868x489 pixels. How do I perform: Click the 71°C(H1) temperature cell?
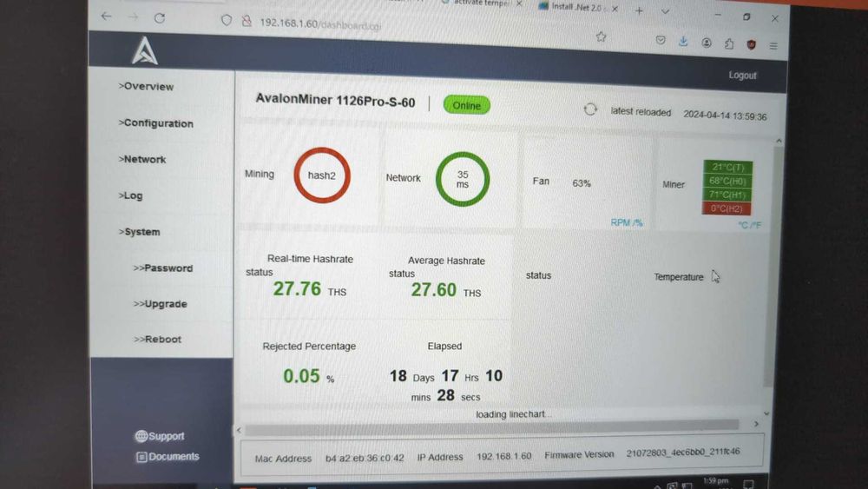pos(727,195)
